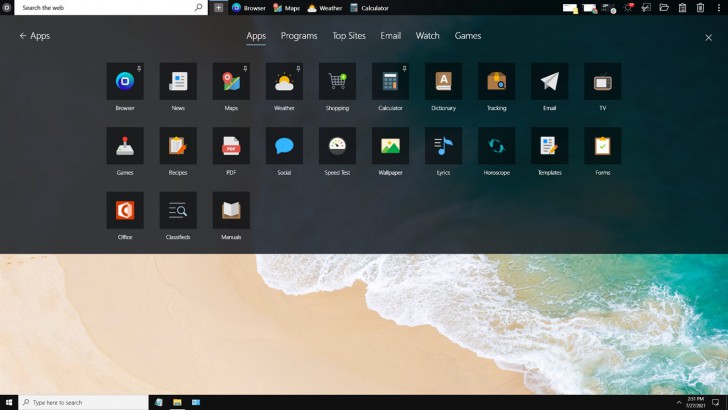Viewport: 728px width, 410px height.
Task: Open the Dictionary app
Action: 443,81
